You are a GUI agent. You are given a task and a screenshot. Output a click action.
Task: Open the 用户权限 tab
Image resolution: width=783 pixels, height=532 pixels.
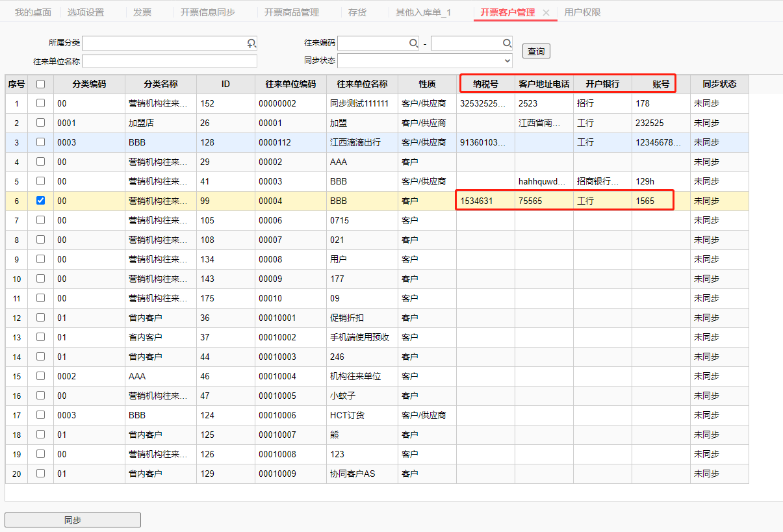pyautogui.click(x=582, y=12)
